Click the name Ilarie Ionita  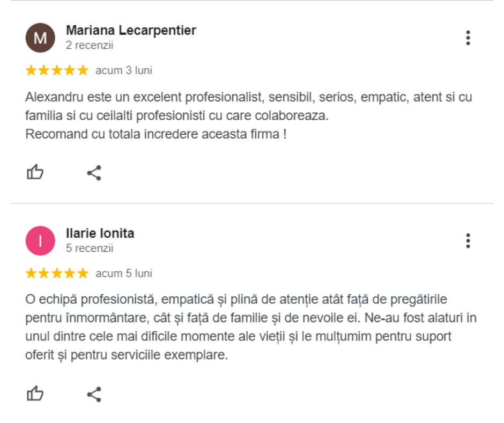click(100, 233)
